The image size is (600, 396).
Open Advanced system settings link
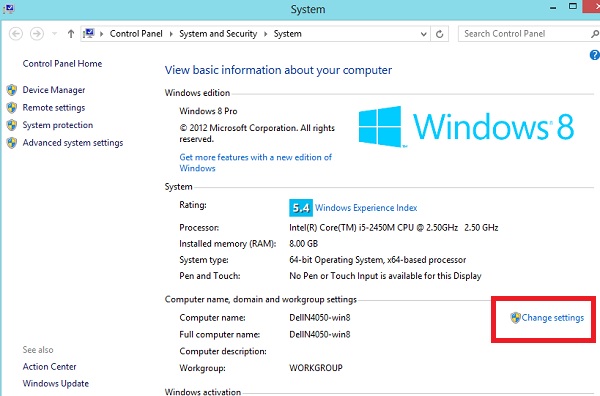tap(73, 143)
